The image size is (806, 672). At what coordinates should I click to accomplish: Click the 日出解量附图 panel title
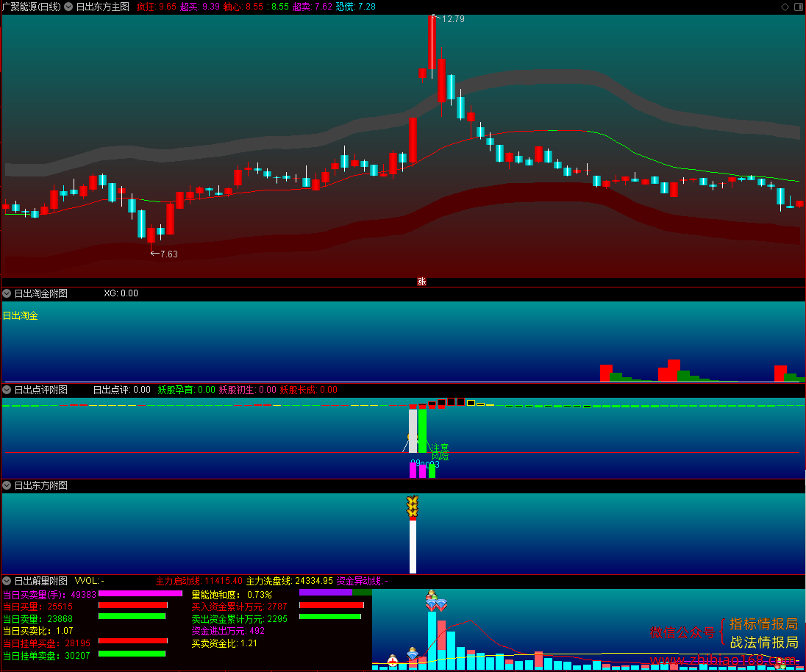point(40,581)
